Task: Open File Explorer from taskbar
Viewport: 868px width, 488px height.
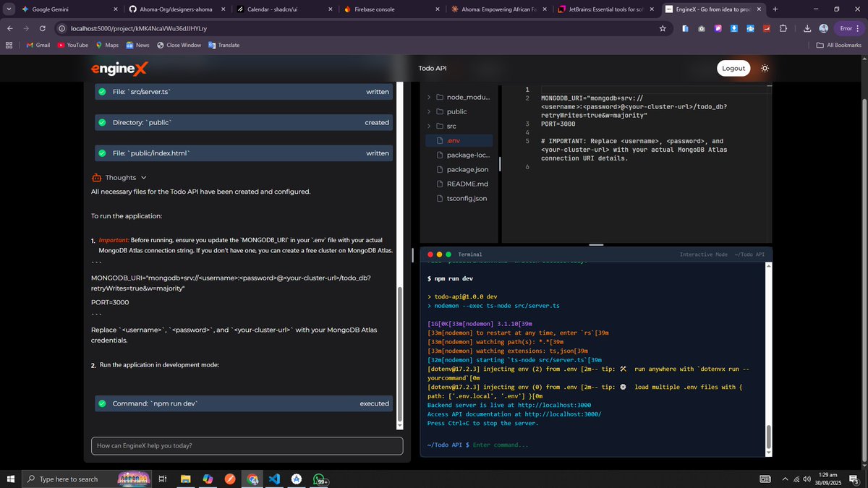Action: (185, 479)
